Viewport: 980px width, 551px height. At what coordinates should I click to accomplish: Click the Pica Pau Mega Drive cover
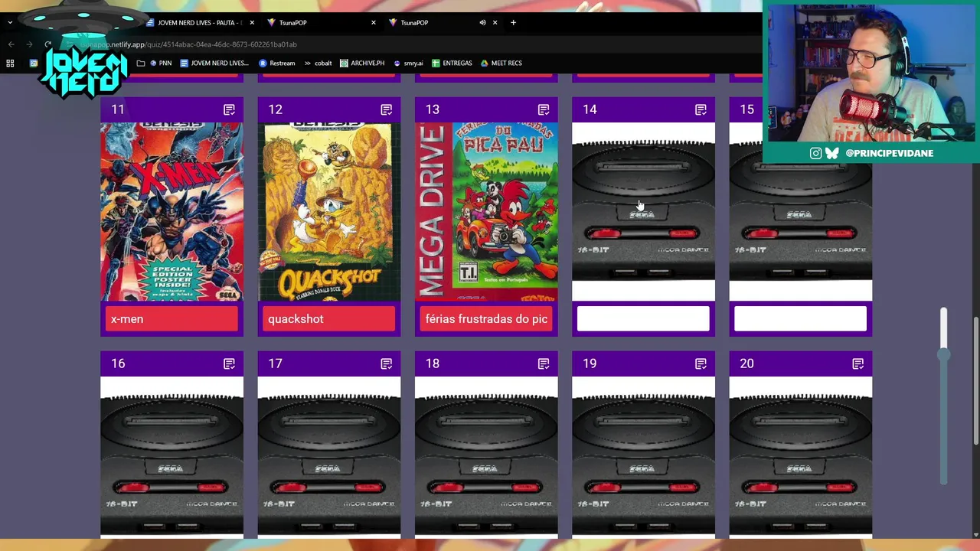pos(486,212)
